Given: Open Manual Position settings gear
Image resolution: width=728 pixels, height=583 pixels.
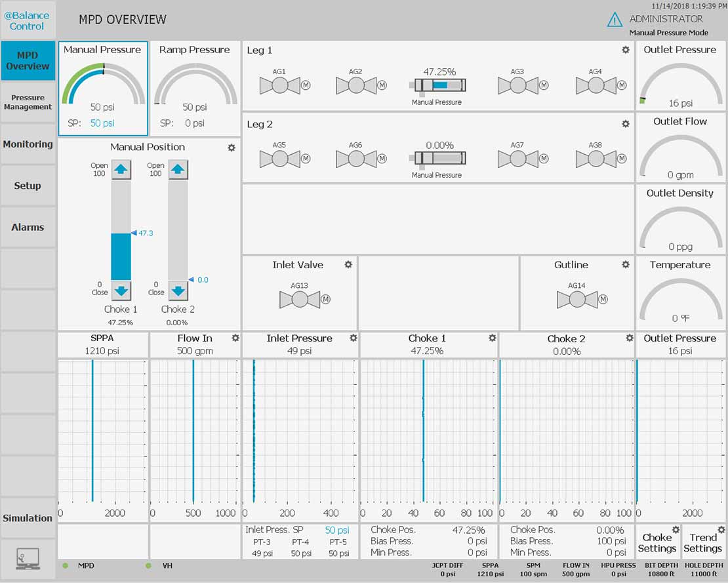Looking at the screenshot, I should (232, 148).
